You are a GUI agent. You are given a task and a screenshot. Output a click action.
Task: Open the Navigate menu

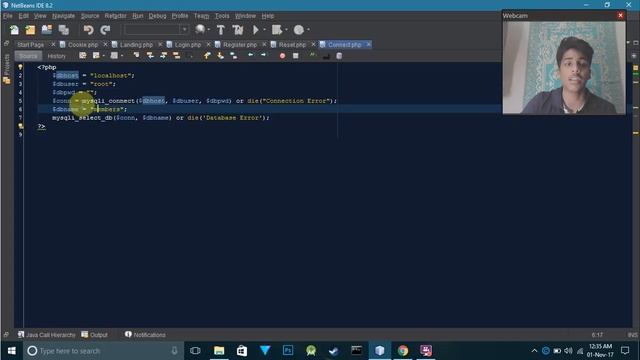63,16
